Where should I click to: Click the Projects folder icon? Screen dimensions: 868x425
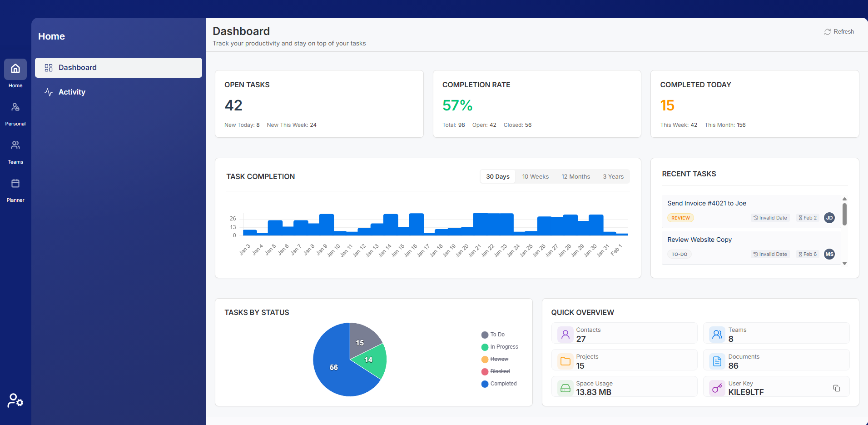pyautogui.click(x=565, y=361)
